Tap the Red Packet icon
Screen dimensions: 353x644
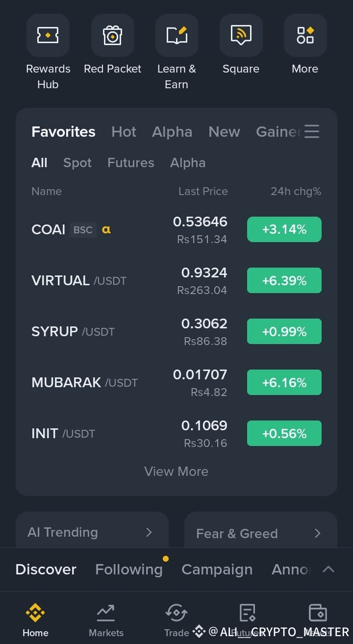click(x=112, y=35)
